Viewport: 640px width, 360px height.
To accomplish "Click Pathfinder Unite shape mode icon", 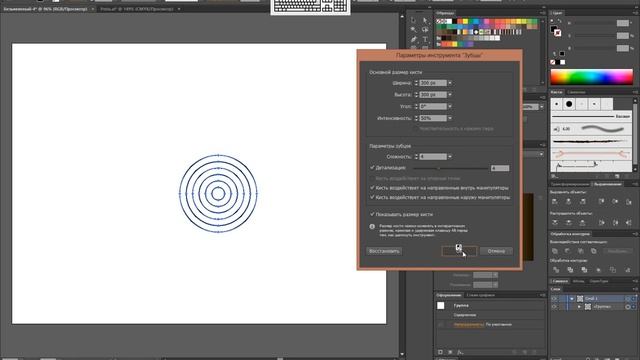I will (555, 251).
